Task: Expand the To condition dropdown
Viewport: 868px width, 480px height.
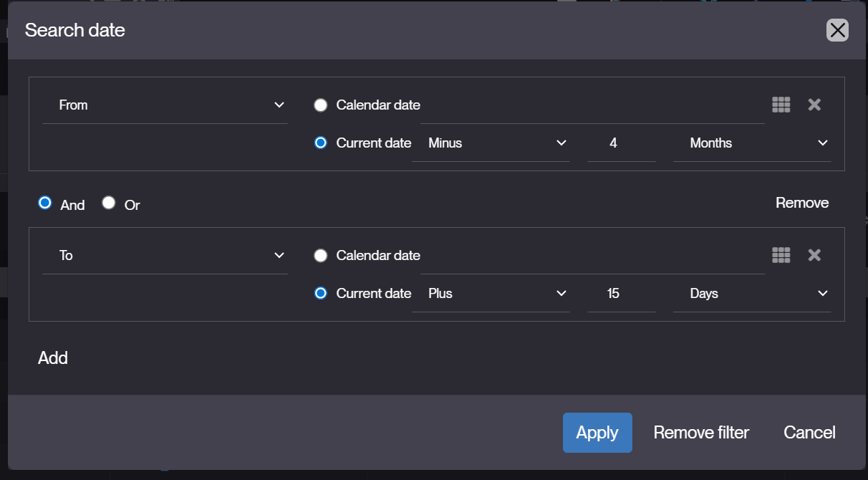Action: point(165,256)
